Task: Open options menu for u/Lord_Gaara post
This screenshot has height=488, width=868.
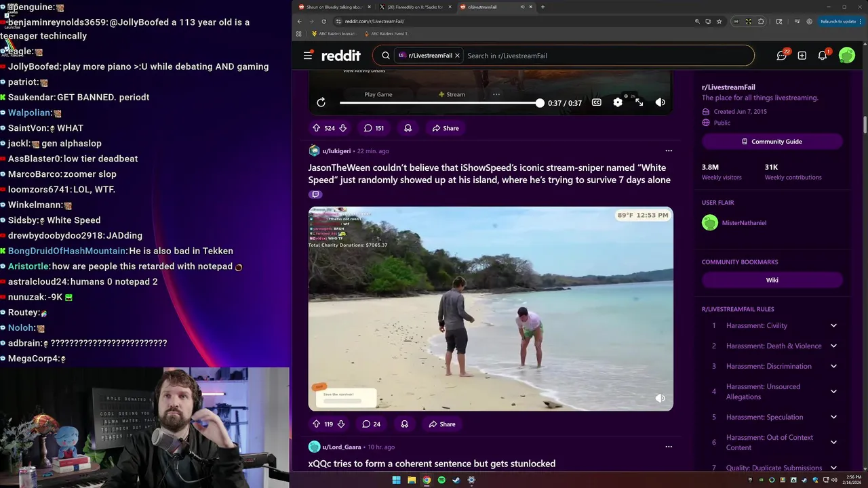Action: 669,447
